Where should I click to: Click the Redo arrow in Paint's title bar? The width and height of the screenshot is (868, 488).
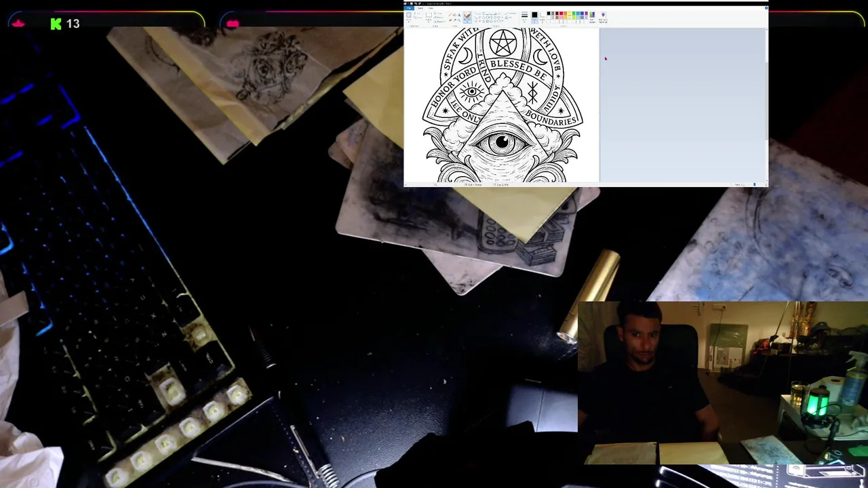pyautogui.click(x=420, y=3)
